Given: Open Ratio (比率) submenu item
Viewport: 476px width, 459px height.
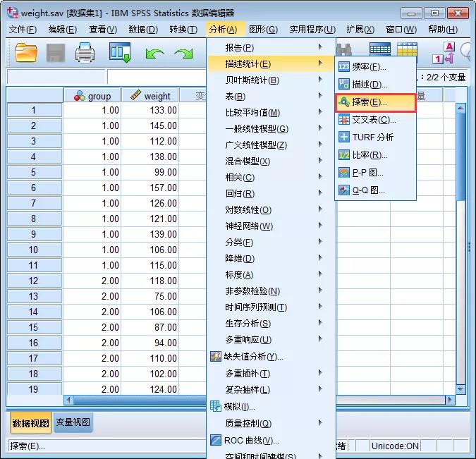Looking at the screenshot, I should pos(376,155).
